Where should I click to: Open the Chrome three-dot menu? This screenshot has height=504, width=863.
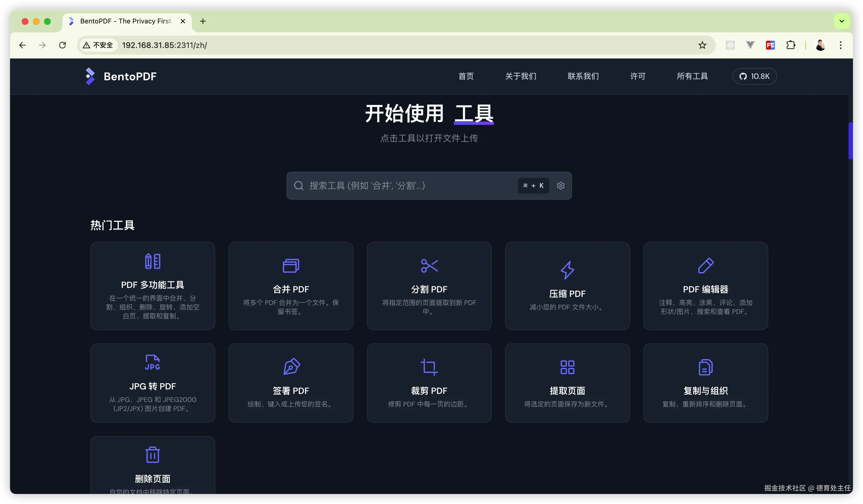pos(841,45)
